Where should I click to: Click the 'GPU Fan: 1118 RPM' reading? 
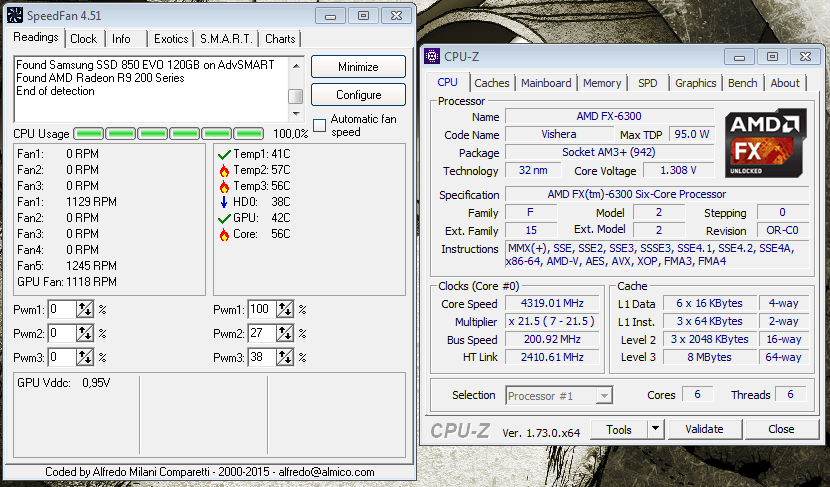(67, 282)
